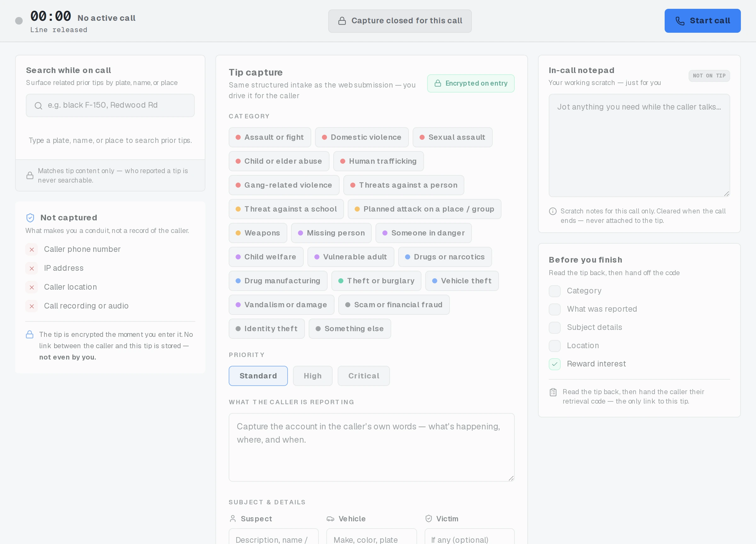Viewport: 756px width, 544px height.
Task: Select High priority
Action: point(312,376)
